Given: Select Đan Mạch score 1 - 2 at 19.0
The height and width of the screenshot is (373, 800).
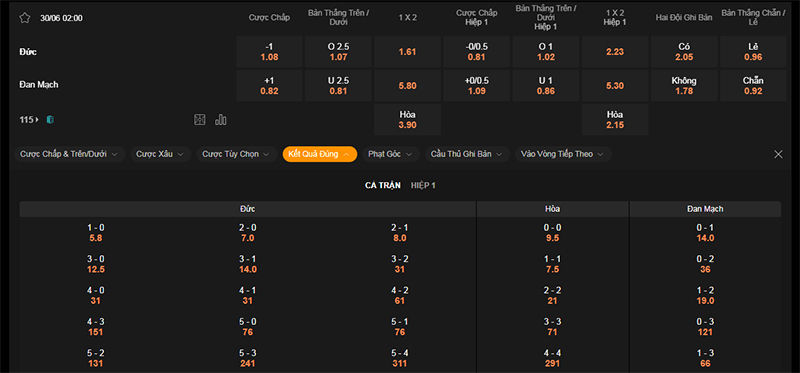Looking at the screenshot, I should pyautogui.click(x=705, y=295).
